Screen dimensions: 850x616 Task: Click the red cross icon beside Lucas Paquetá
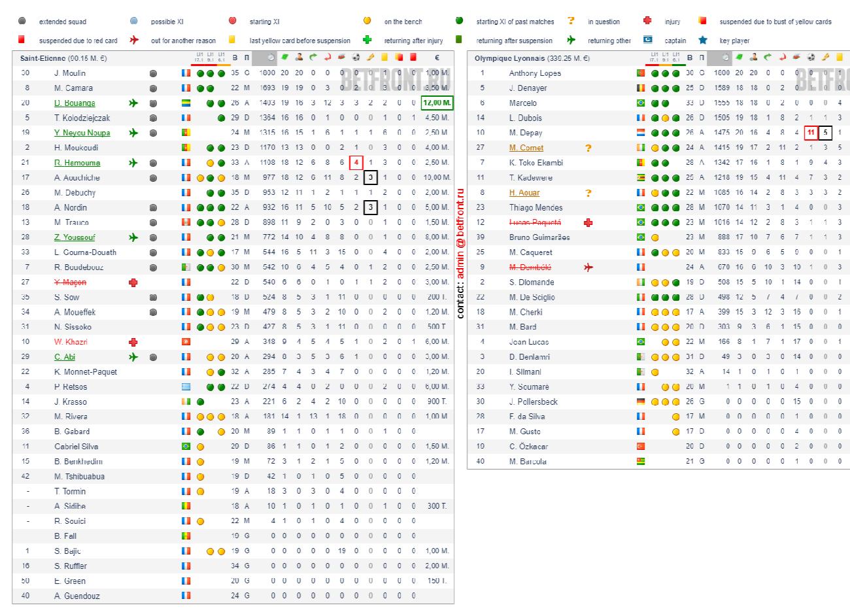pos(588,222)
